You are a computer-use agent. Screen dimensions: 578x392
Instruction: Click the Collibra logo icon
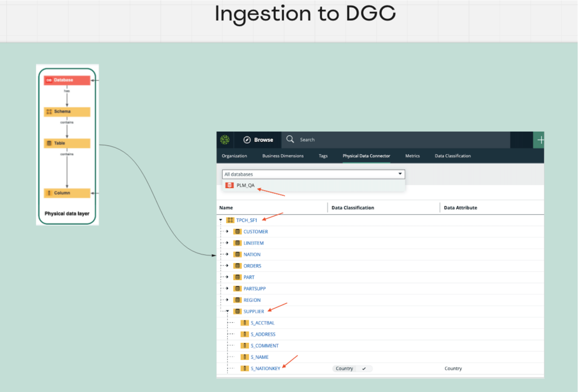225,139
